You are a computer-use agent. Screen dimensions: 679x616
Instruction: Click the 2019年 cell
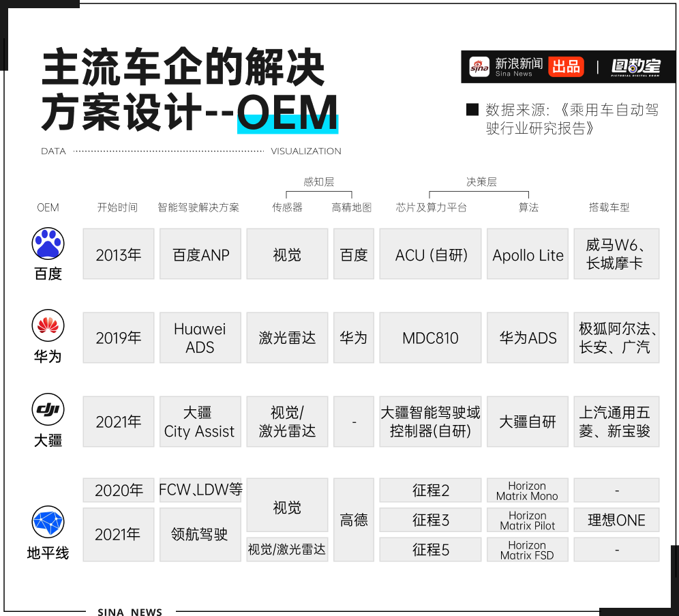tap(119, 338)
